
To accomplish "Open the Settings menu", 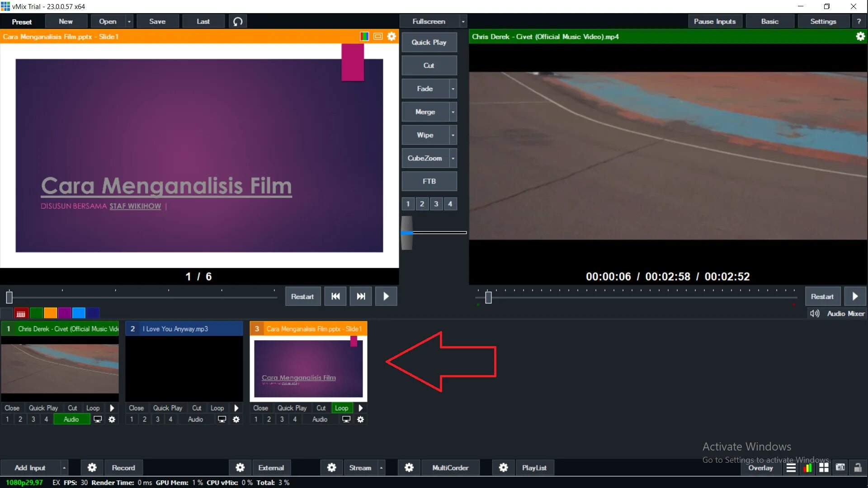I will tap(823, 21).
